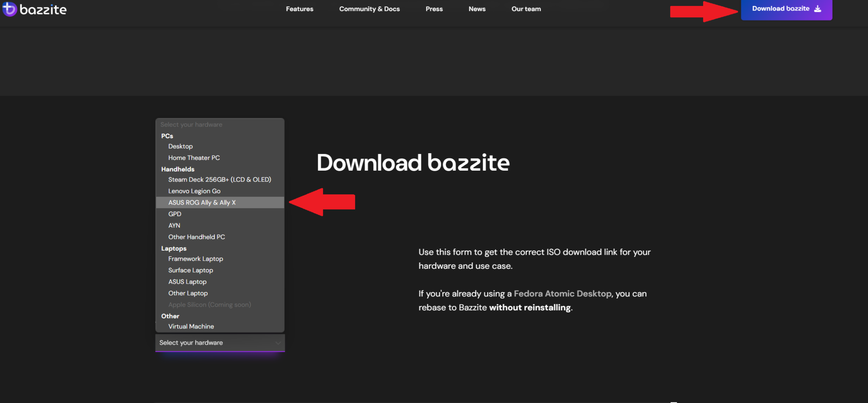The height and width of the screenshot is (403, 868).
Task: Open the Our team page
Action: pyautogui.click(x=526, y=9)
